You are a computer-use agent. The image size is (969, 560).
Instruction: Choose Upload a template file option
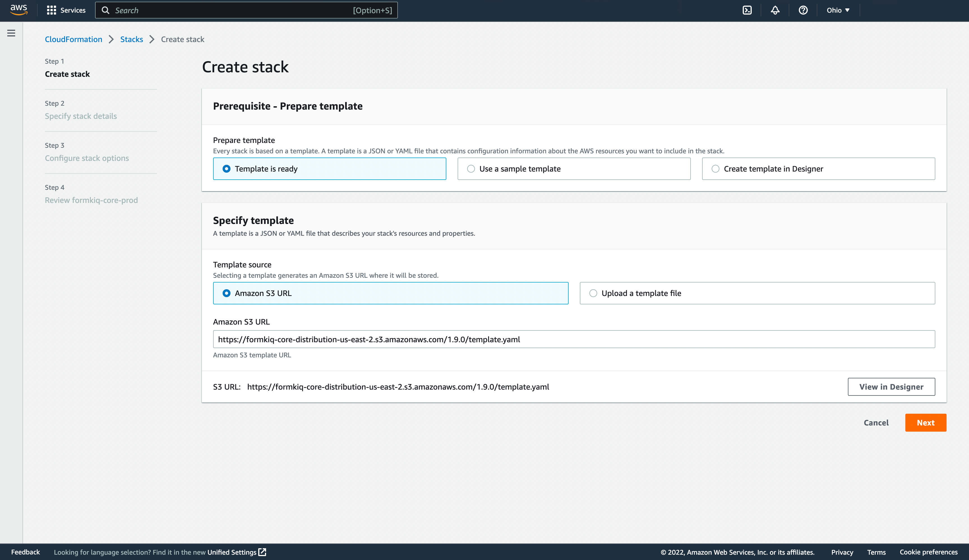(x=757, y=293)
